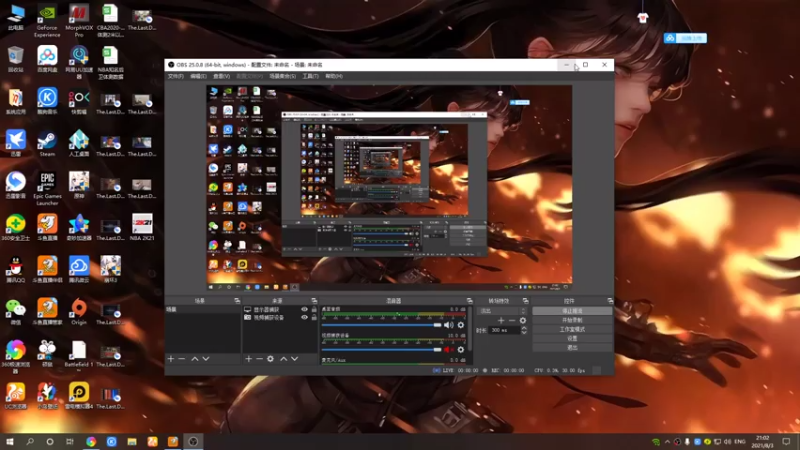Viewport: 800px width, 450px height.
Task: Click the mixer panel vertical scrollbar
Action: click(x=469, y=329)
